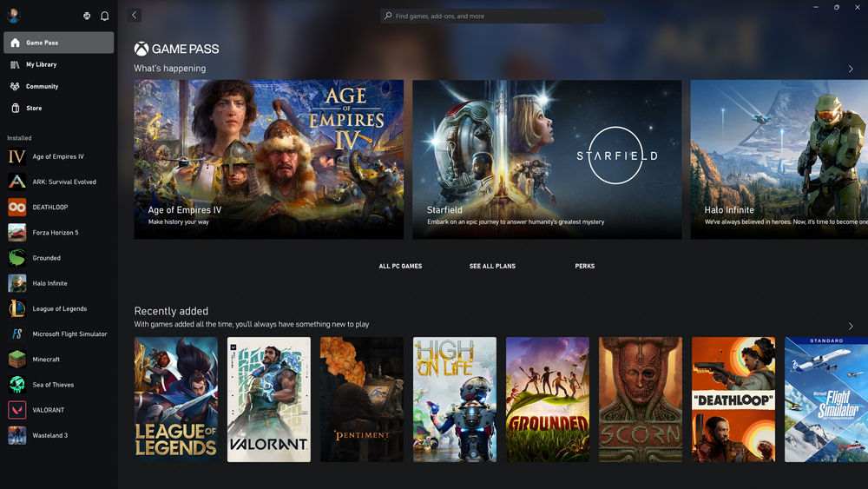Image resolution: width=868 pixels, height=489 pixels.
Task: Open the notifications bell
Action: [x=105, y=16]
